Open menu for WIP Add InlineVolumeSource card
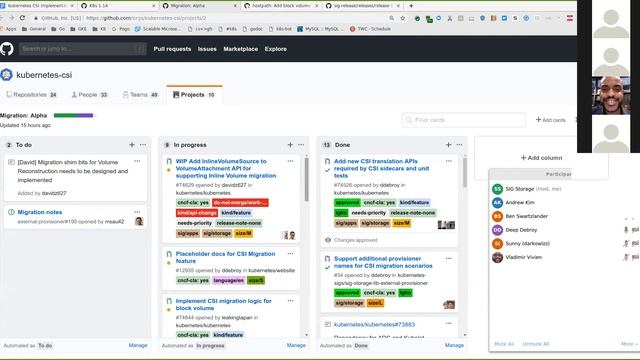The height and width of the screenshot is (360, 640). pos(290,161)
